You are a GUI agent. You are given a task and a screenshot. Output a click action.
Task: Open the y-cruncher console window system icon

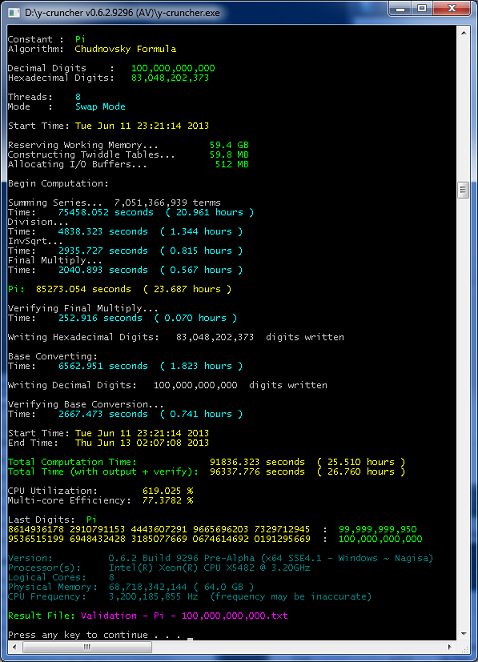14,12
